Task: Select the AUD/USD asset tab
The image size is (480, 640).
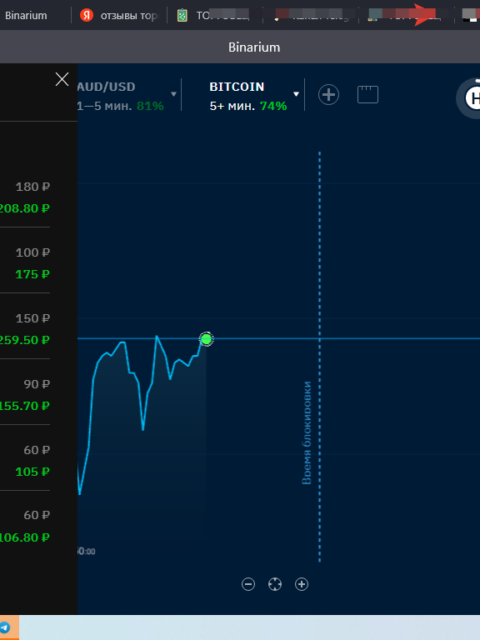Action: [x=121, y=96]
